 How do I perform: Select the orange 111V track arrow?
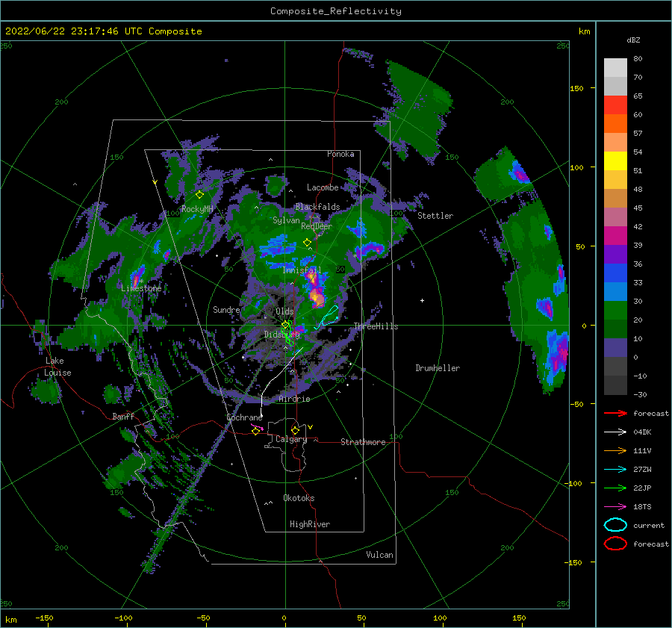tap(615, 450)
